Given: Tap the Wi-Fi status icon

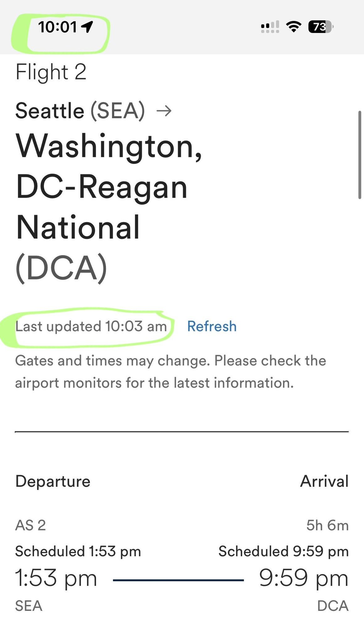Looking at the screenshot, I should pyautogui.click(x=294, y=27).
